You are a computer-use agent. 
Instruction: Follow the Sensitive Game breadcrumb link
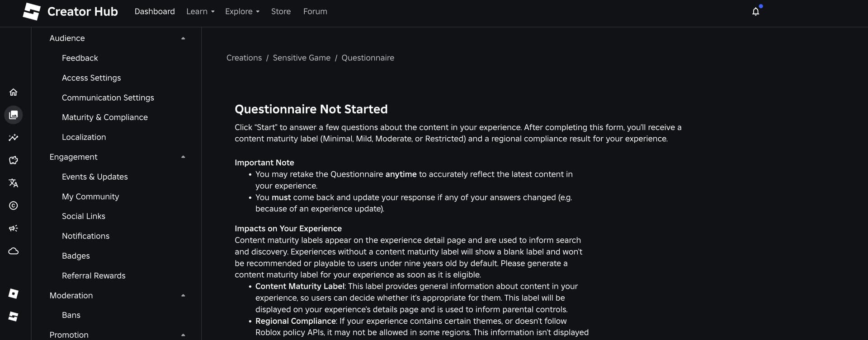click(x=302, y=58)
